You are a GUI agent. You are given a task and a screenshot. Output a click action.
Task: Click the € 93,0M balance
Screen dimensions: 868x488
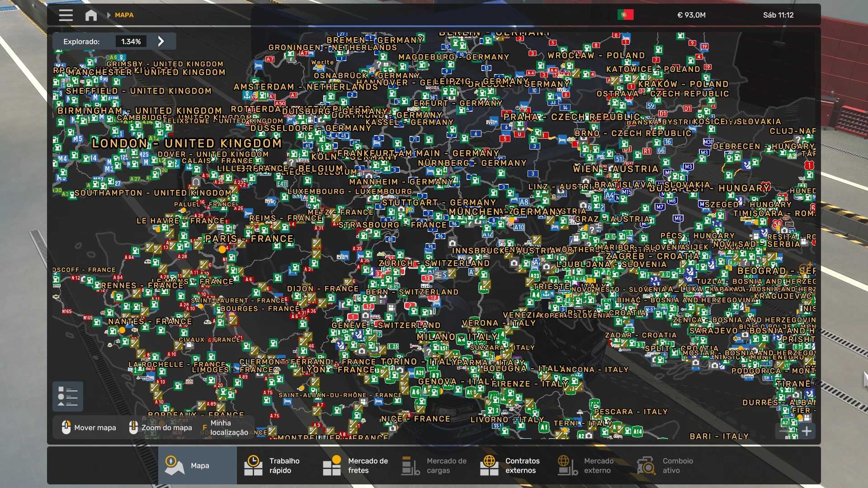click(x=691, y=15)
